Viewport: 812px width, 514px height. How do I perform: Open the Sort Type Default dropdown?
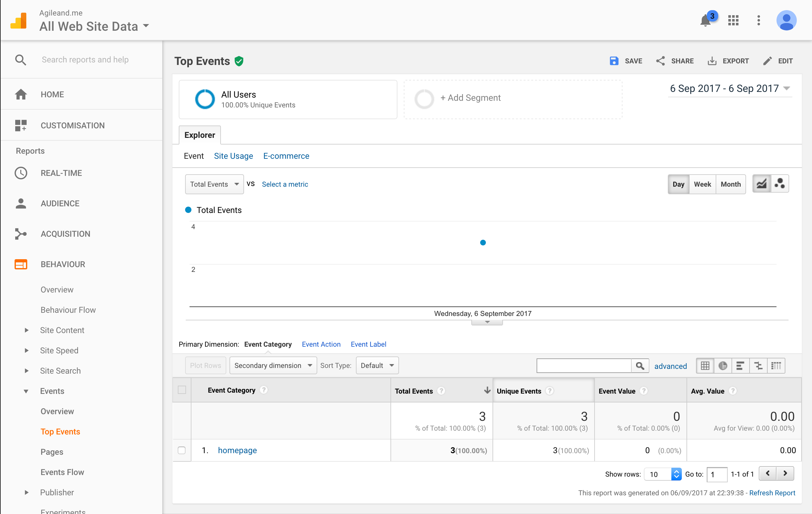pyautogui.click(x=377, y=365)
